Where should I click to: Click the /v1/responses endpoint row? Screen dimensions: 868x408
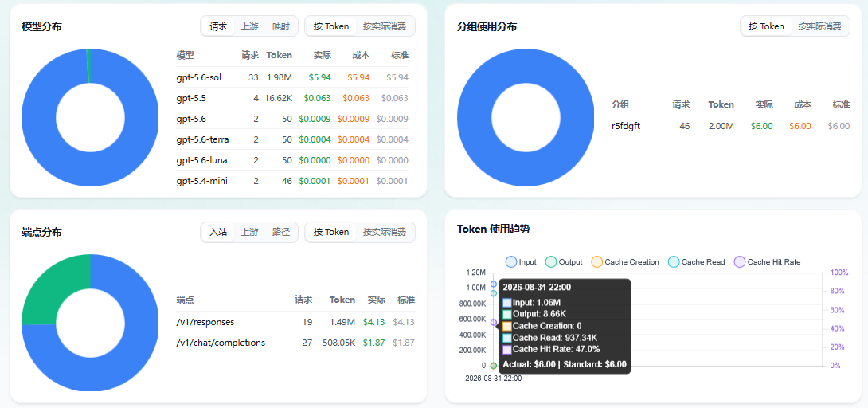click(x=295, y=322)
